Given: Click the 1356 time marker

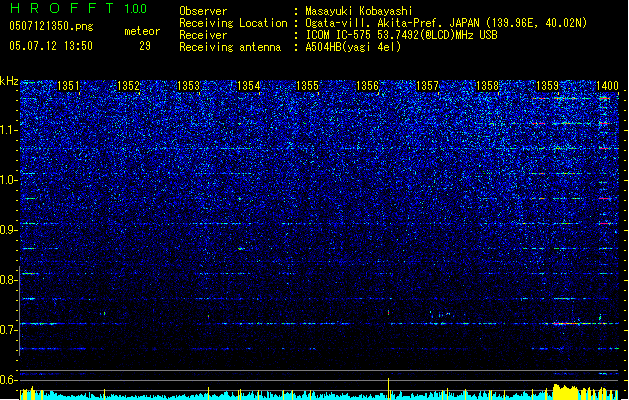Looking at the screenshot, I should pos(367,86).
